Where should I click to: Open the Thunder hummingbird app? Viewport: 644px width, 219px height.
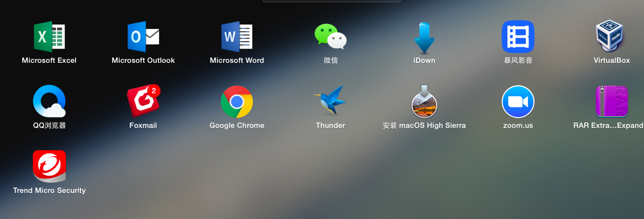331,101
